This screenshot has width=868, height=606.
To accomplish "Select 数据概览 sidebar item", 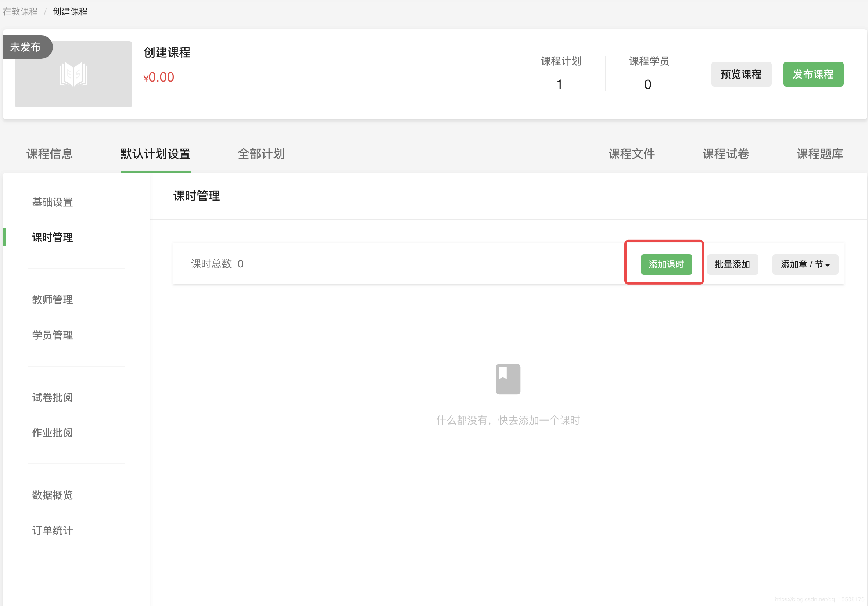I will pos(53,495).
